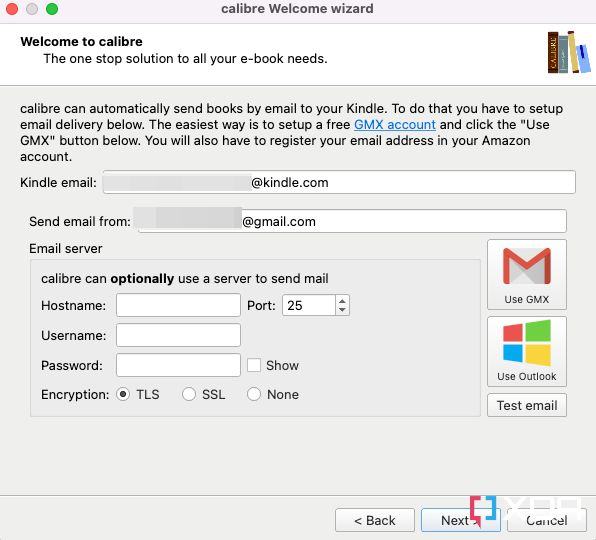Focus the Send email from field
This screenshot has width=596, height=540.
pyautogui.click(x=352, y=221)
